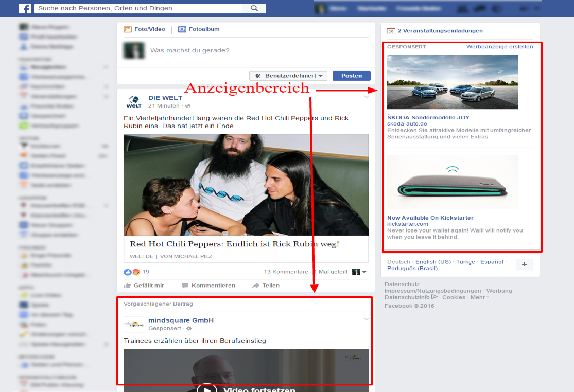Open the Benutzerdefiniert audience dropdown
Image resolution: width=574 pixels, height=392 pixels.
(x=288, y=76)
